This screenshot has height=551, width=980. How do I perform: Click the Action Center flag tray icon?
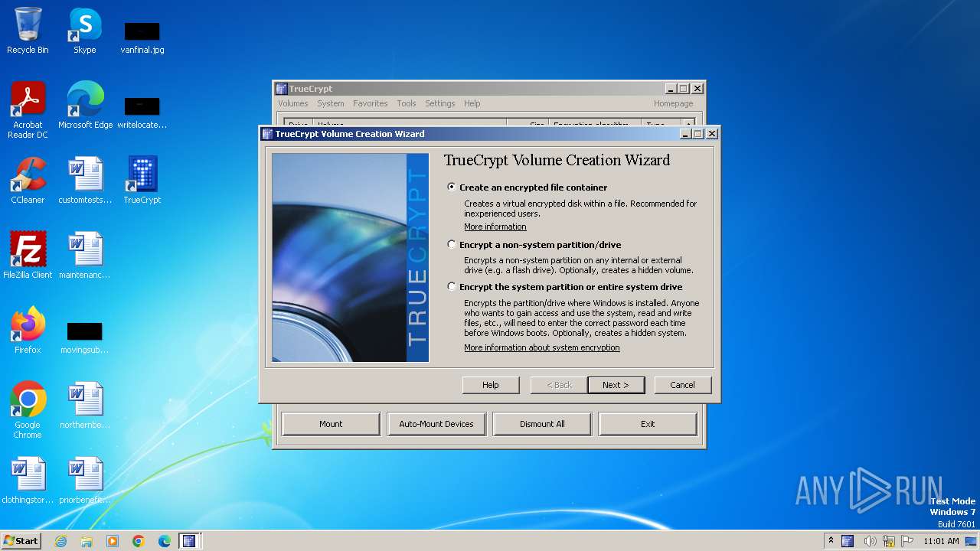[909, 541]
